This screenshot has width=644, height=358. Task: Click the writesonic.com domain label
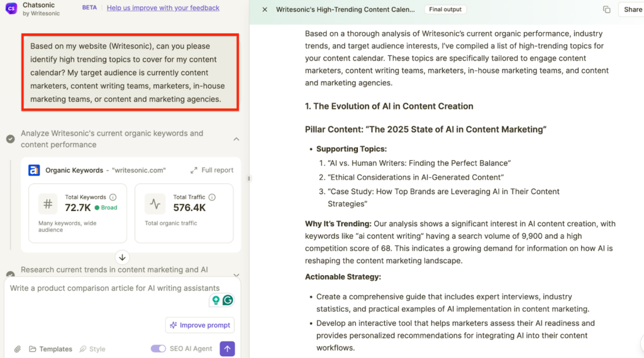pyautogui.click(x=139, y=170)
